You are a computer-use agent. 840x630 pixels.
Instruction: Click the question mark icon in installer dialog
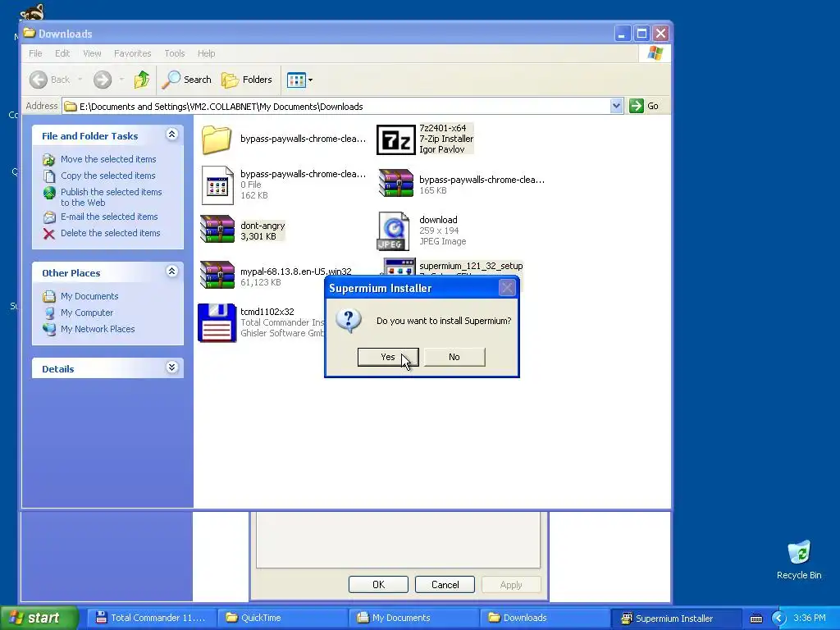point(348,321)
